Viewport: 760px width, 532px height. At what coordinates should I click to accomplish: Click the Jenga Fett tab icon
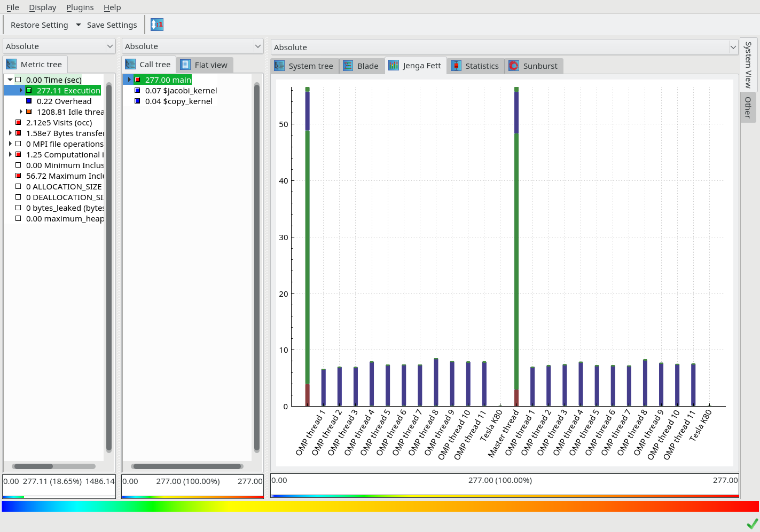pyautogui.click(x=394, y=65)
